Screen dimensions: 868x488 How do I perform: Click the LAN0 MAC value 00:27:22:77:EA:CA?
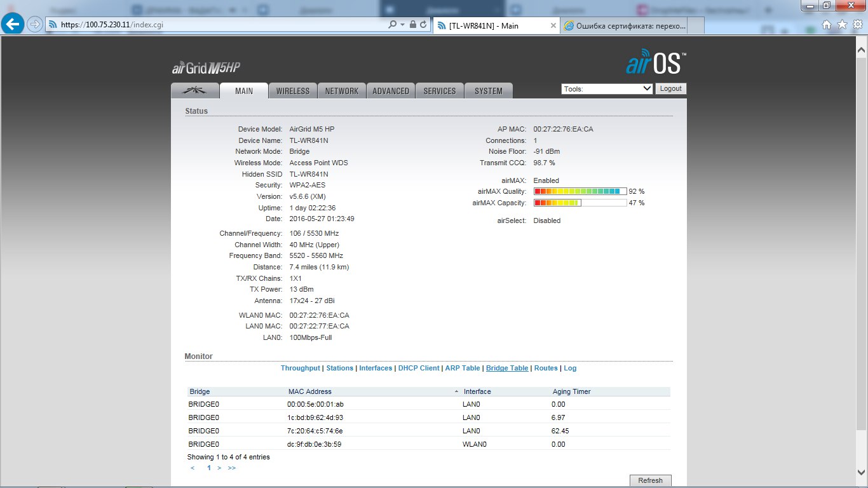[319, 326]
